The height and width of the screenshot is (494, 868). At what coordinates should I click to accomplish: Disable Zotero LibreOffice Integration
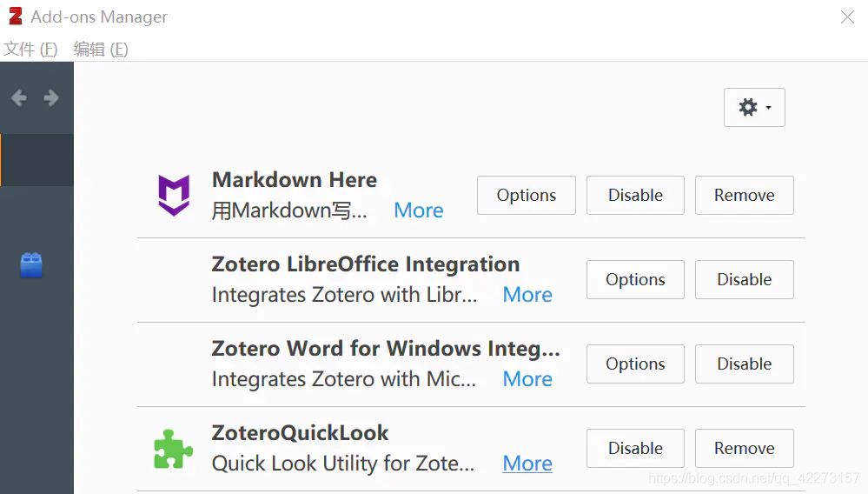pos(744,280)
